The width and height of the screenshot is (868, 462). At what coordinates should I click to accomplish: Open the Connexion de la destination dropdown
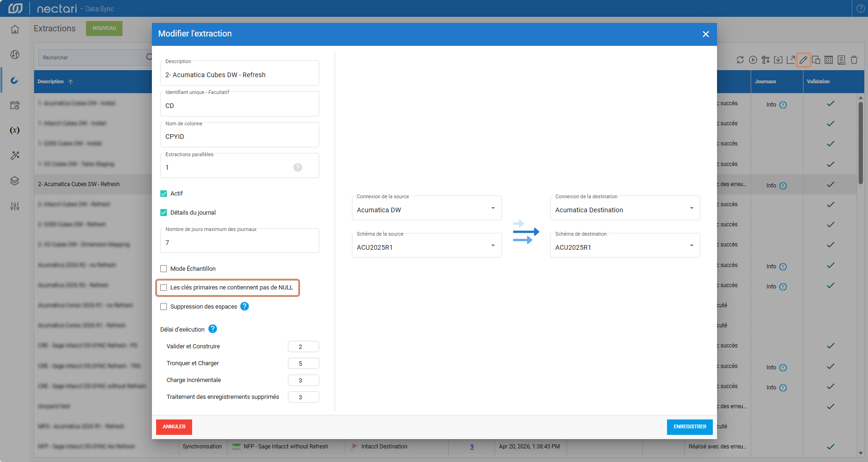tap(625, 208)
